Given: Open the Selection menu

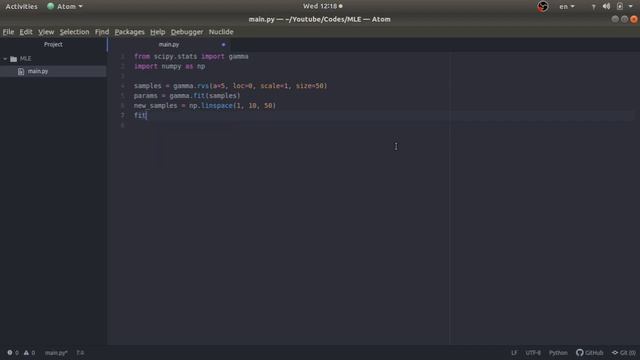Looking at the screenshot, I should (x=74, y=32).
